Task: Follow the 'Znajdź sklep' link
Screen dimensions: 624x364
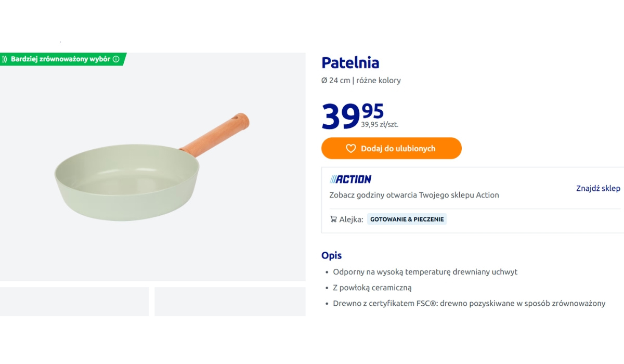Action: (598, 188)
